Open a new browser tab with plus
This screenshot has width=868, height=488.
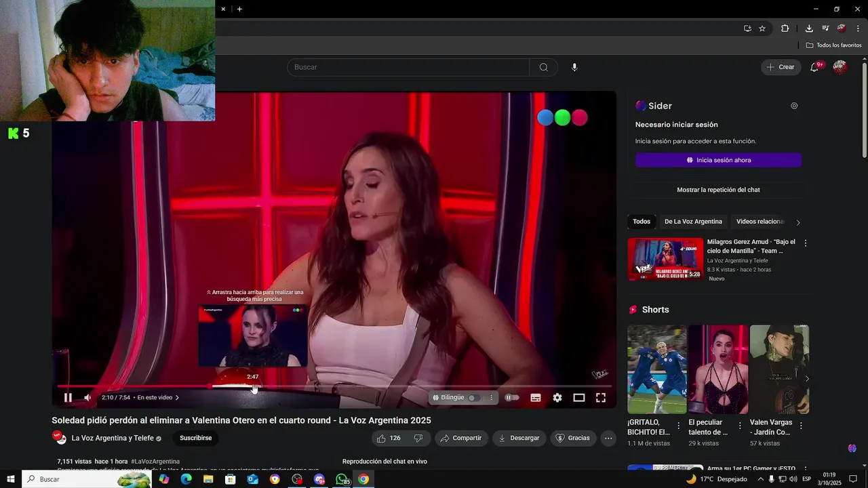[239, 9]
